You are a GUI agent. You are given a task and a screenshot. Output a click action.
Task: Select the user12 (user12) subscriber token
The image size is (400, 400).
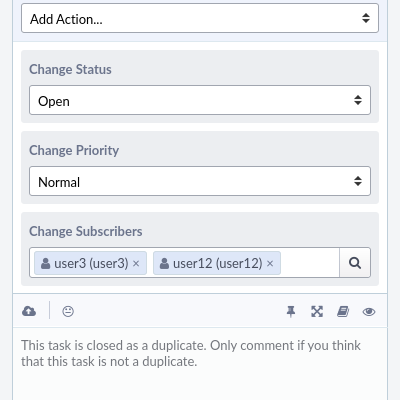217,263
